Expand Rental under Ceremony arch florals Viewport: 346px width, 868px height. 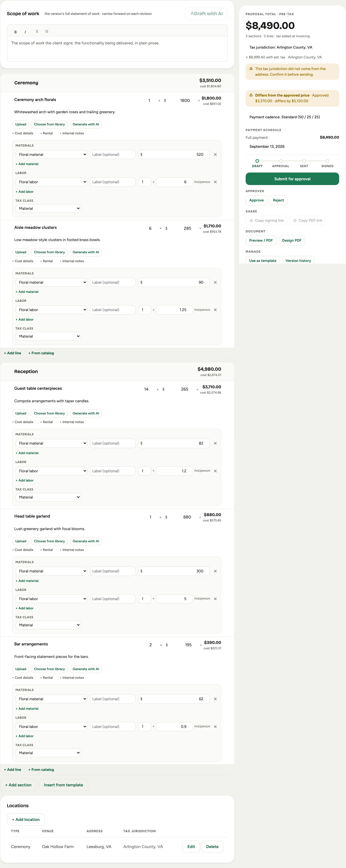[47, 133]
